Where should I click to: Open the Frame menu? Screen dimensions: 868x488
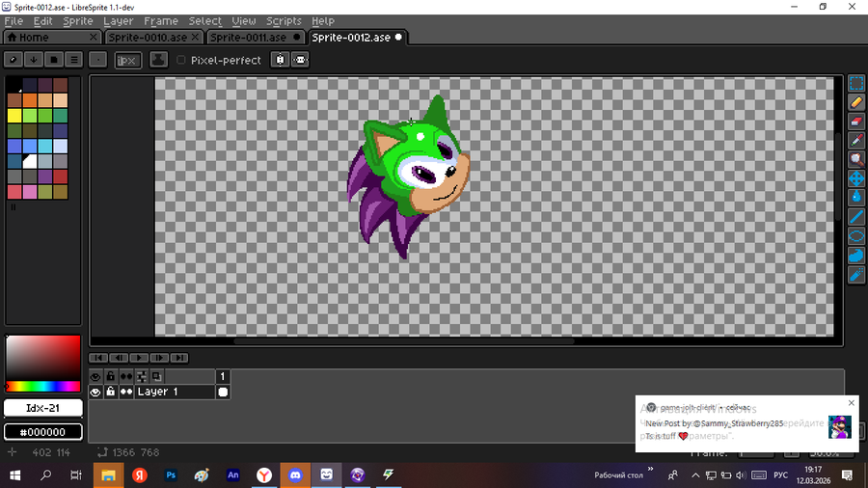tap(161, 21)
